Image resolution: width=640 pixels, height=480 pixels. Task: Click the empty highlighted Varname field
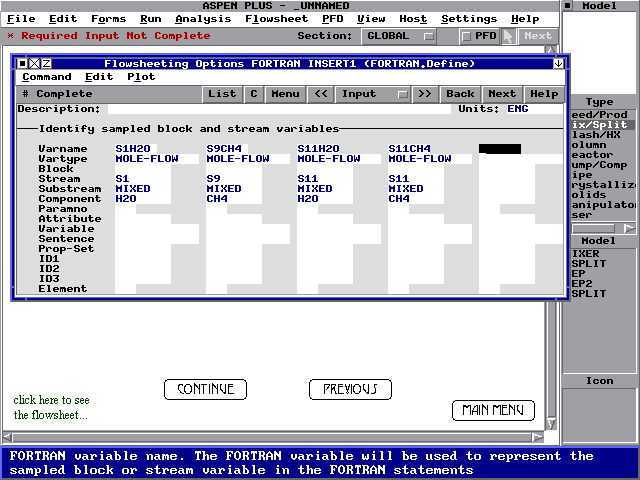(500, 149)
